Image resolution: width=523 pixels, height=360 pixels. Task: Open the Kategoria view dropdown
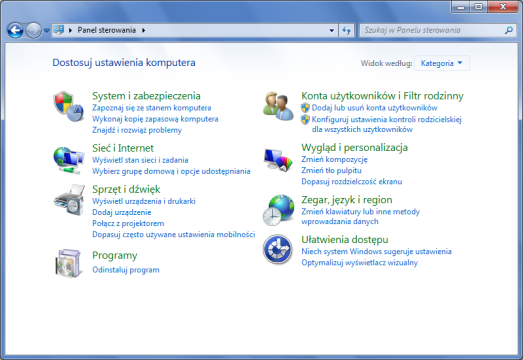coord(442,63)
